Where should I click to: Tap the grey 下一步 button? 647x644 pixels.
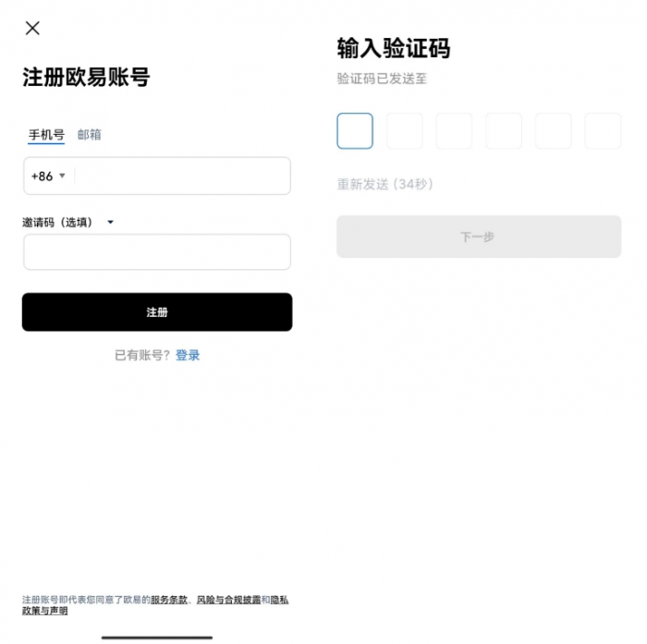coord(479,237)
